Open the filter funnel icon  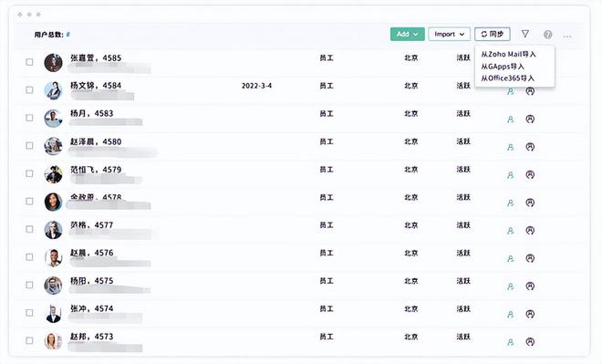click(524, 34)
